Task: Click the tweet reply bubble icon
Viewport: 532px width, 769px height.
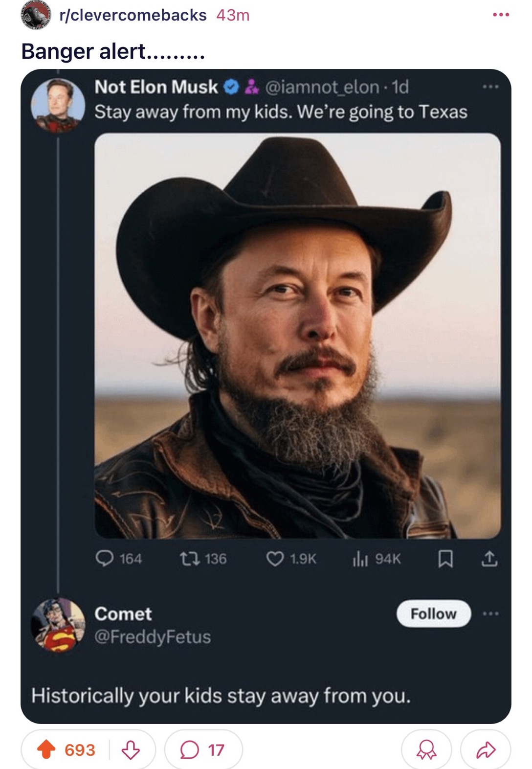Action: click(104, 558)
